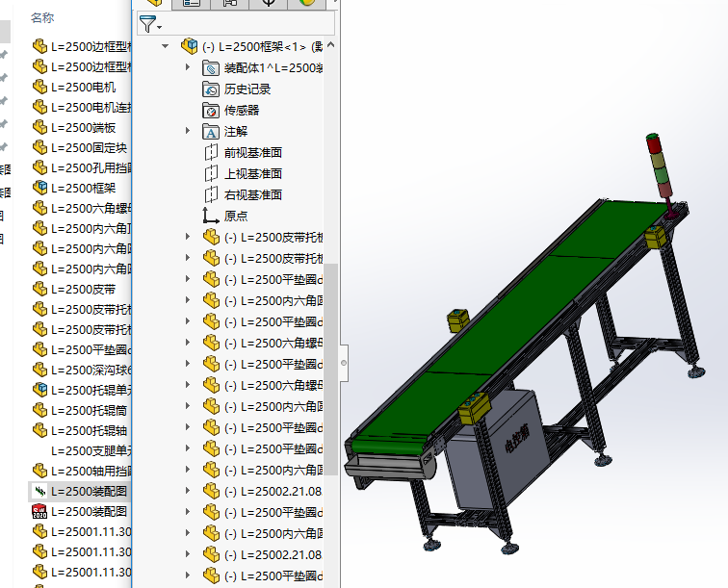The height and width of the screenshot is (588, 728).
Task: Select the SW 2020 L=2500装配图 file
Action: pos(80,511)
